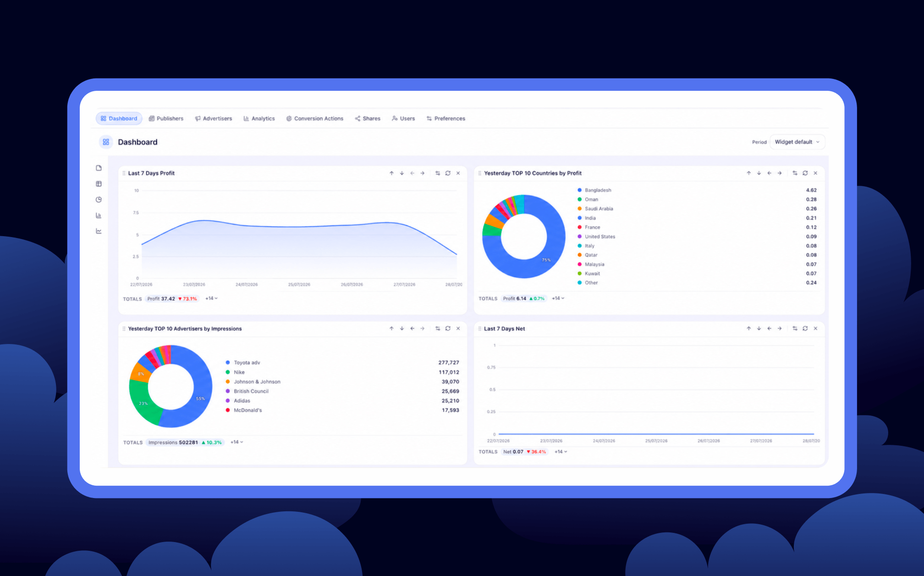Viewport: 924px width, 576px height.
Task: Click the Impressions 502281 totals badge
Action: (185, 443)
